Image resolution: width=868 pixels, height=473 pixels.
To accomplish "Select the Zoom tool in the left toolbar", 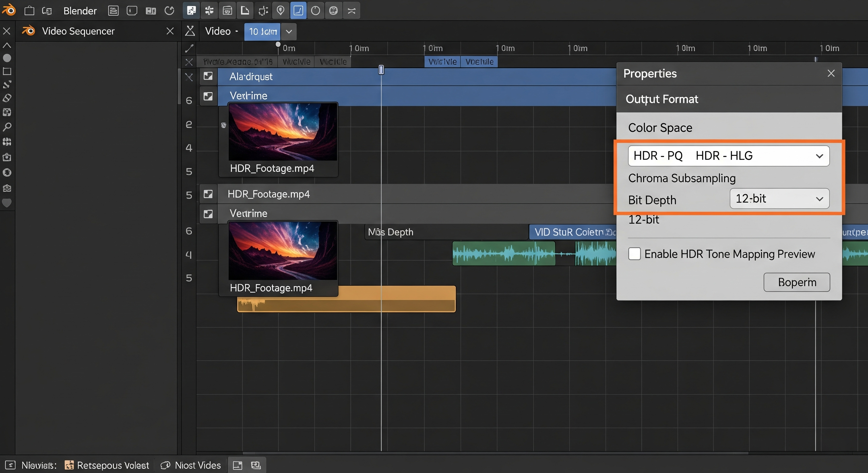I will click(x=7, y=127).
